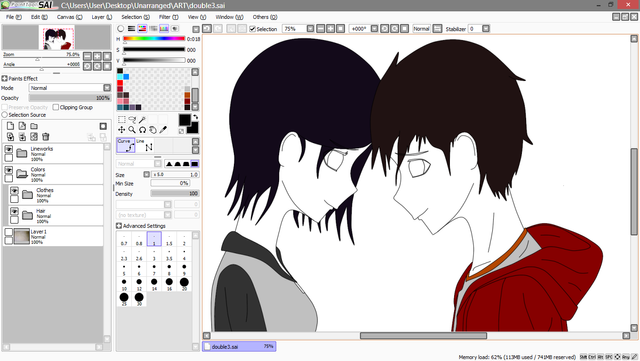Viewport: 640px width, 361px height.
Task: Hide the Colors layer folder
Action: point(9,170)
